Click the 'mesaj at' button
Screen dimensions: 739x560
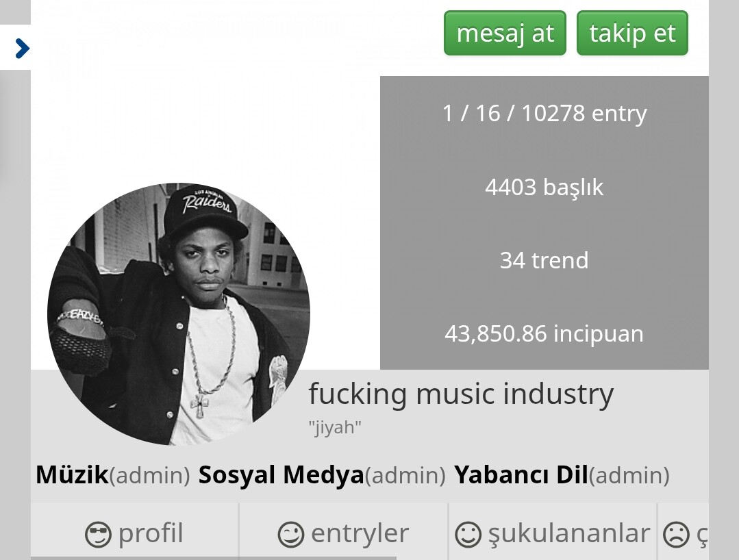505,33
